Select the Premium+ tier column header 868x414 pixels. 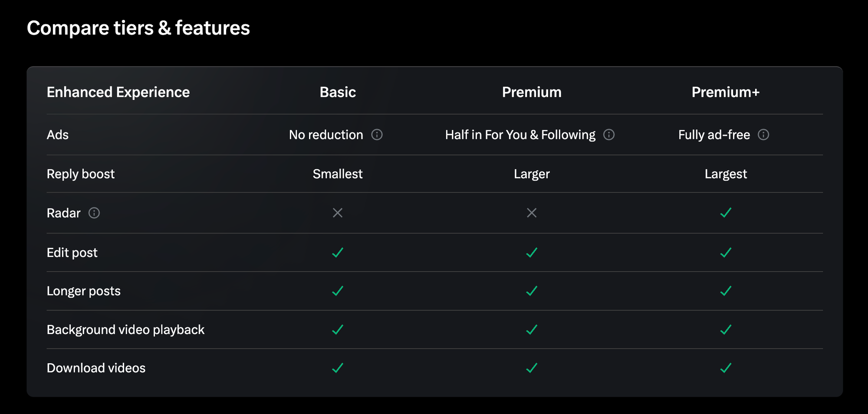[725, 92]
